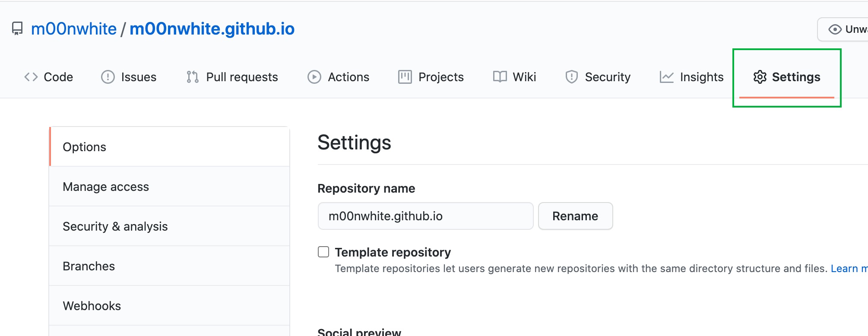Focus the Repository name input field

(x=425, y=216)
